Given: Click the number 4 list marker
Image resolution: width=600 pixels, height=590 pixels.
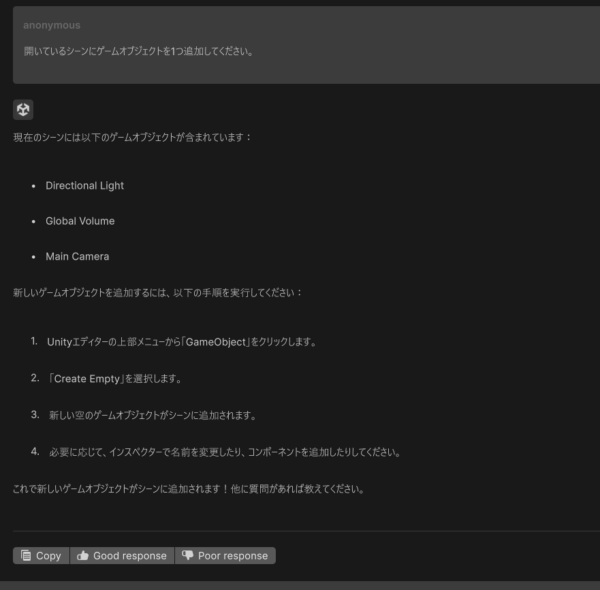Looking at the screenshot, I should [35, 451].
